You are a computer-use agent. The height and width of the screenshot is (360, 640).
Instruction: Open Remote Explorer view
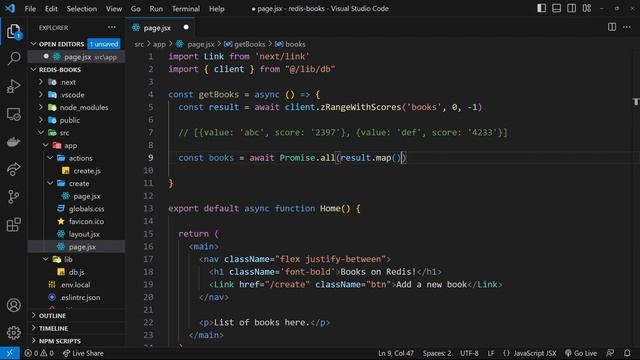coord(13,114)
